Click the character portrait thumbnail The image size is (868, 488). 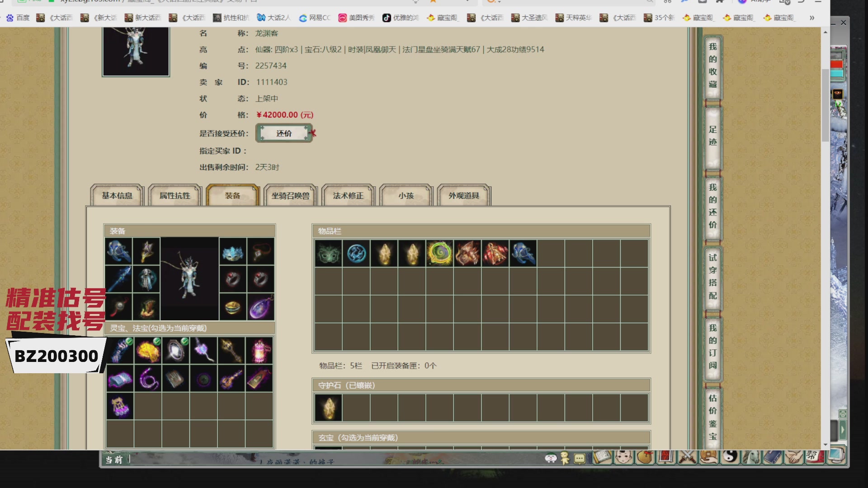[x=136, y=51]
